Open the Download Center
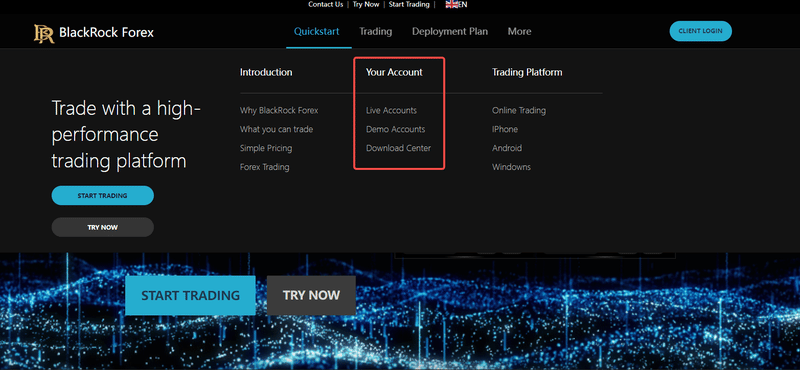The height and width of the screenshot is (370, 800). pos(398,148)
